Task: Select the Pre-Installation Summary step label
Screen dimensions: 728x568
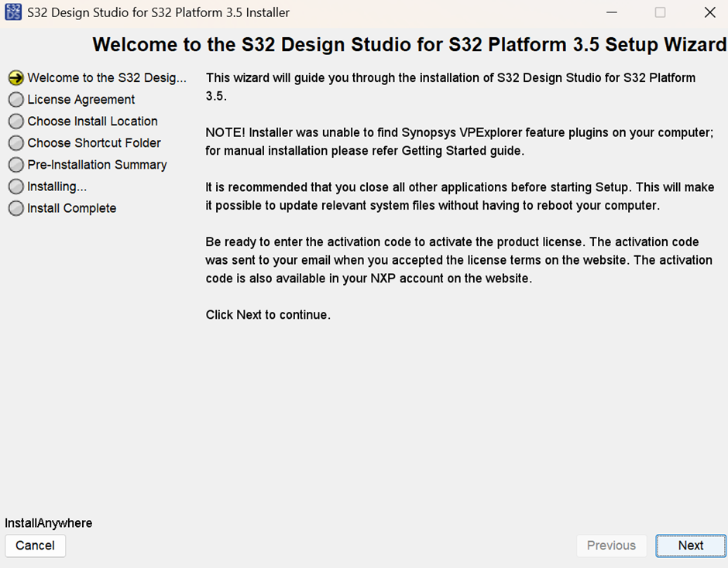Action: click(97, 165)
